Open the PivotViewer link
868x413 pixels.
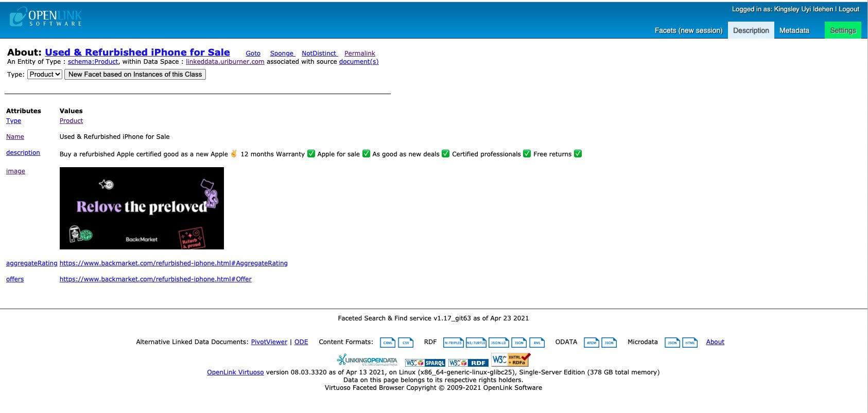[x=269, y=342]
